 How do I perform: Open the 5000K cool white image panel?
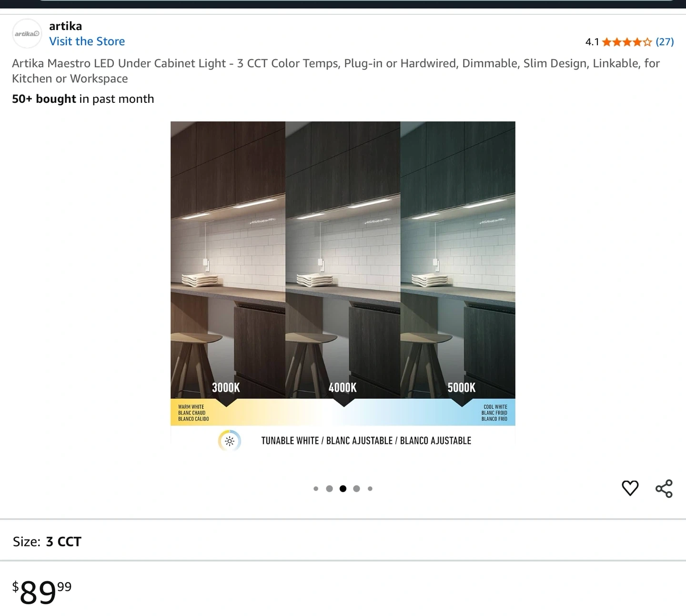click(458, 259)
